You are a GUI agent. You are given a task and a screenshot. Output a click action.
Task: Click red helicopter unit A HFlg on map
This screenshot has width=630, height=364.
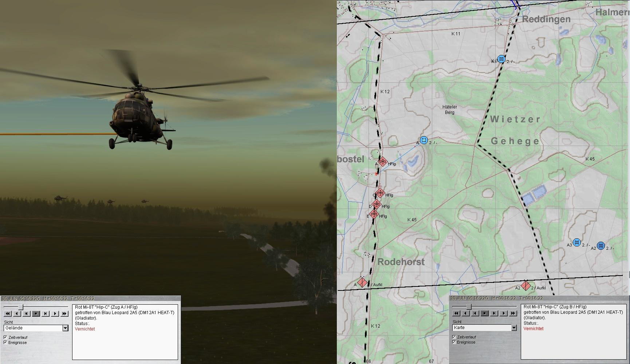click(382, 162)
